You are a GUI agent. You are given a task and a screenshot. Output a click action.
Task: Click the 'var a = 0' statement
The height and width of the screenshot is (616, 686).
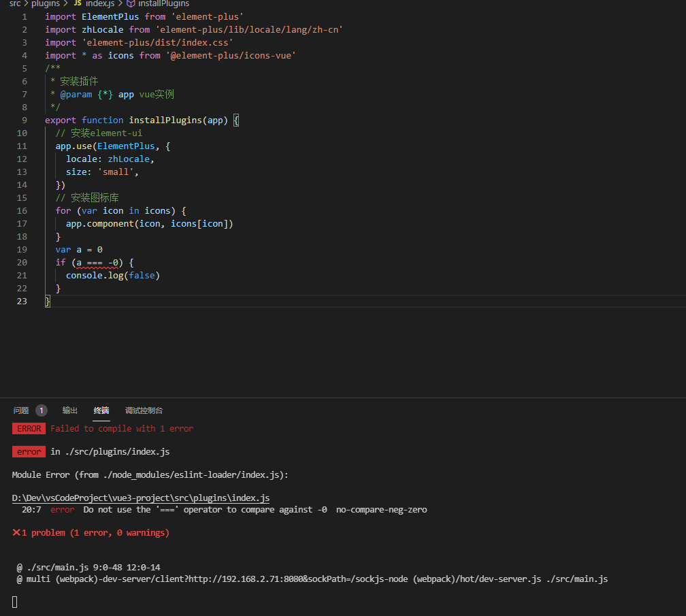(x=79, y=250)
